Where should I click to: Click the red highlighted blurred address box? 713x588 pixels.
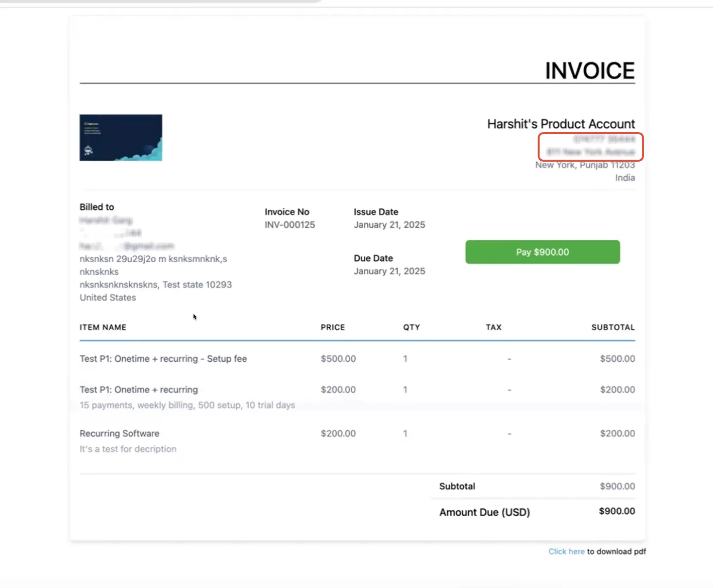pos(591,147)
